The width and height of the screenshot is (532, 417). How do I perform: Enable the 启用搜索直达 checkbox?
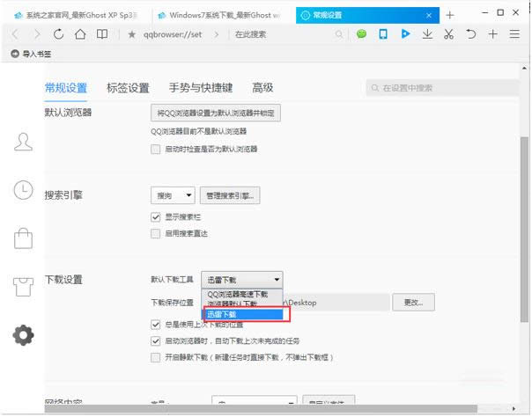(x=155, y=233)
